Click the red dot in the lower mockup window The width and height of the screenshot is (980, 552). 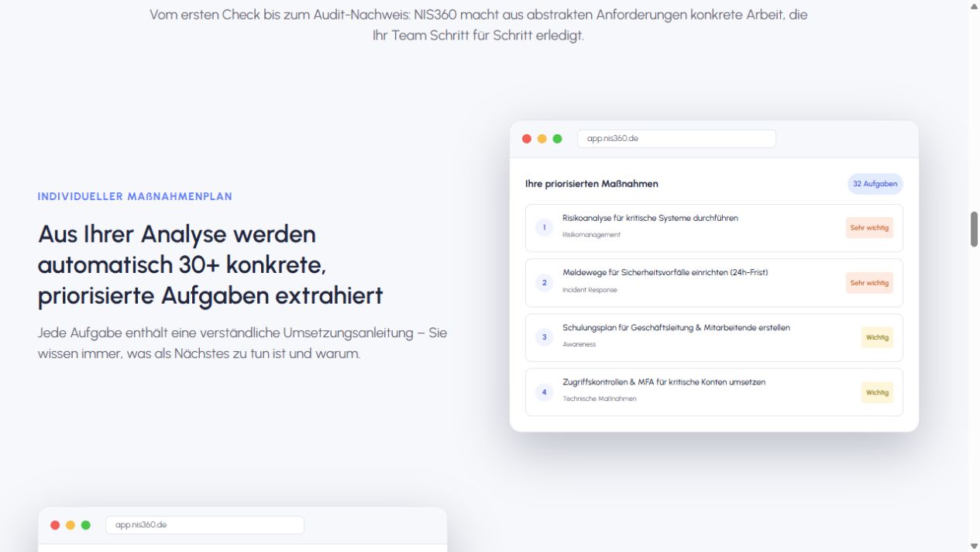pos(55,525)
